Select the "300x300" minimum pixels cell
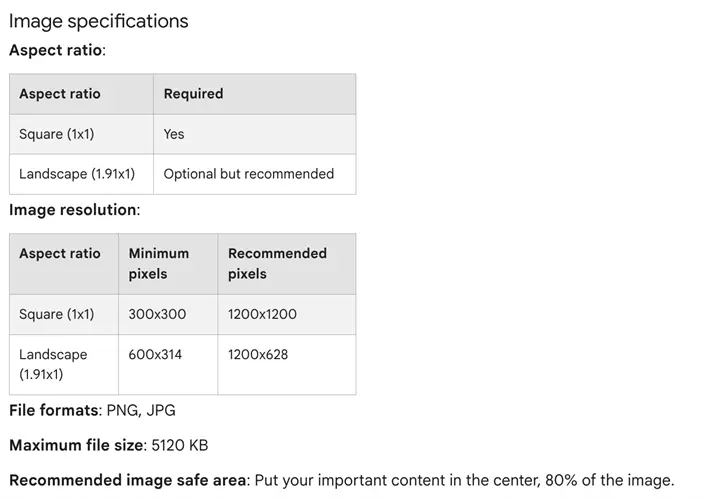The image size is (705, 500). point(157,314)
